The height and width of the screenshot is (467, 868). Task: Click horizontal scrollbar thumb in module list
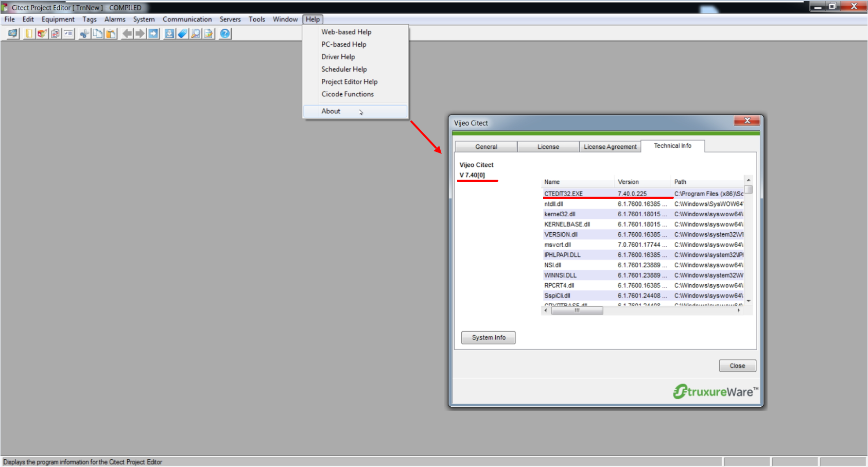click(577, 310)
